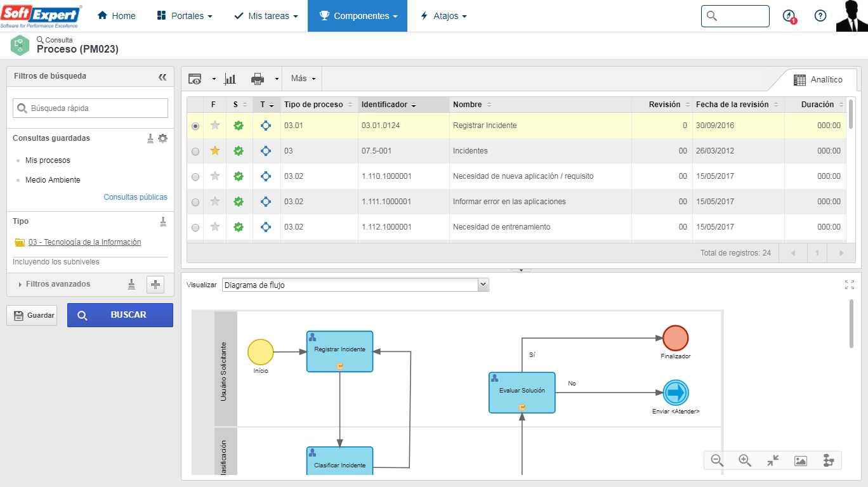
Task: Click the print icon in the toolbar
Action: (x=258, y=79)
